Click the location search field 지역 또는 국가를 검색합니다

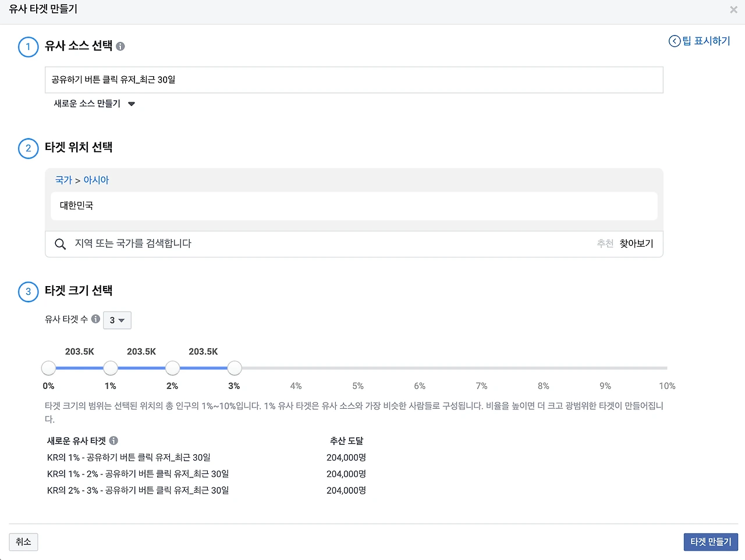coord(326,244)
